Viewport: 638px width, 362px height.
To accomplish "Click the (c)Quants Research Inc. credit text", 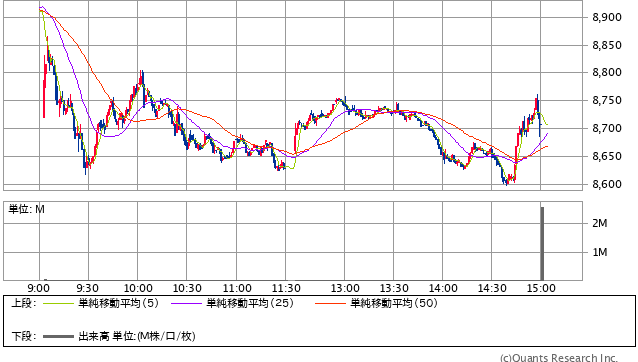I will coord(559,358).
